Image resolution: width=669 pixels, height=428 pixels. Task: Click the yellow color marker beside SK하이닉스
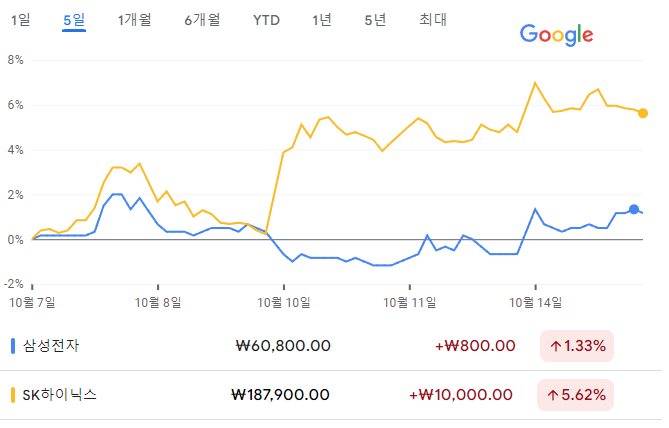click(13, 395)
